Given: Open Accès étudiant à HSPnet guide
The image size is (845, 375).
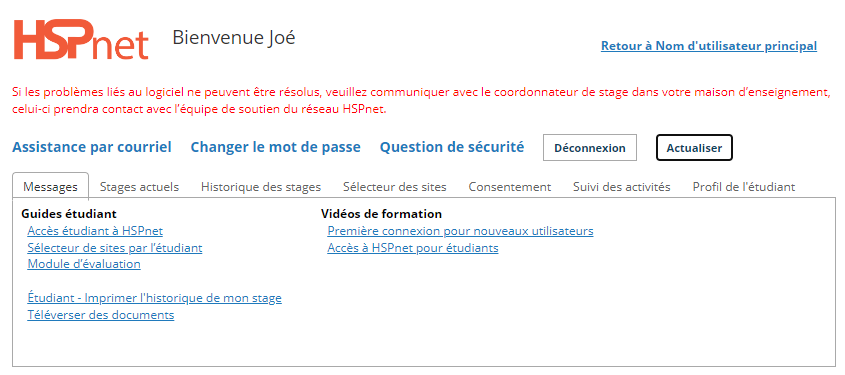Looking at the screenshot, I should click(x=95, y=231).
